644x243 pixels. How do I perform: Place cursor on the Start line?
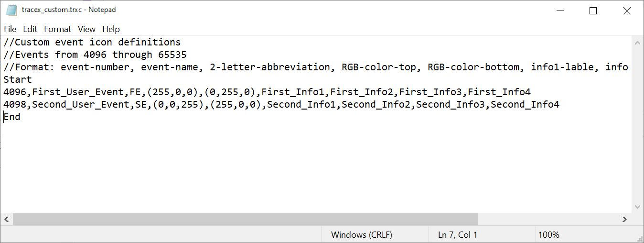(x=18, y=79)
